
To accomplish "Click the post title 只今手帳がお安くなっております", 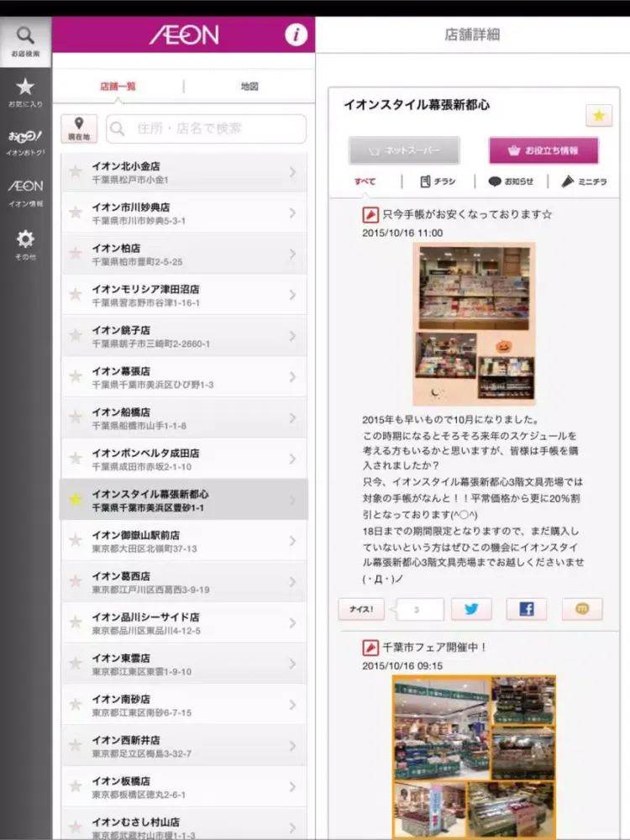I will (x=467, y=214).
